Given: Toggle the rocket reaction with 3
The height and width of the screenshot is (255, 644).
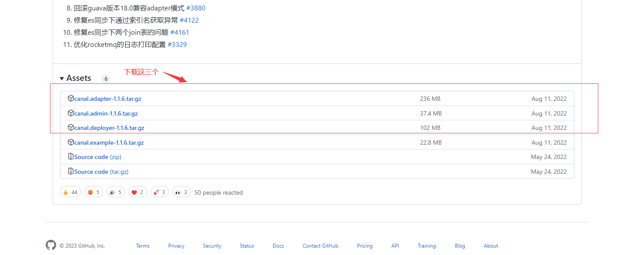Looking at the screenshot, I should pyautogui.click(x=159, y=192).
